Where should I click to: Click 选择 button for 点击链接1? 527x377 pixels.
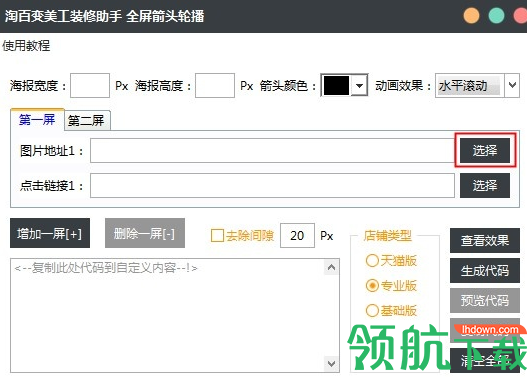click(485, 185)
